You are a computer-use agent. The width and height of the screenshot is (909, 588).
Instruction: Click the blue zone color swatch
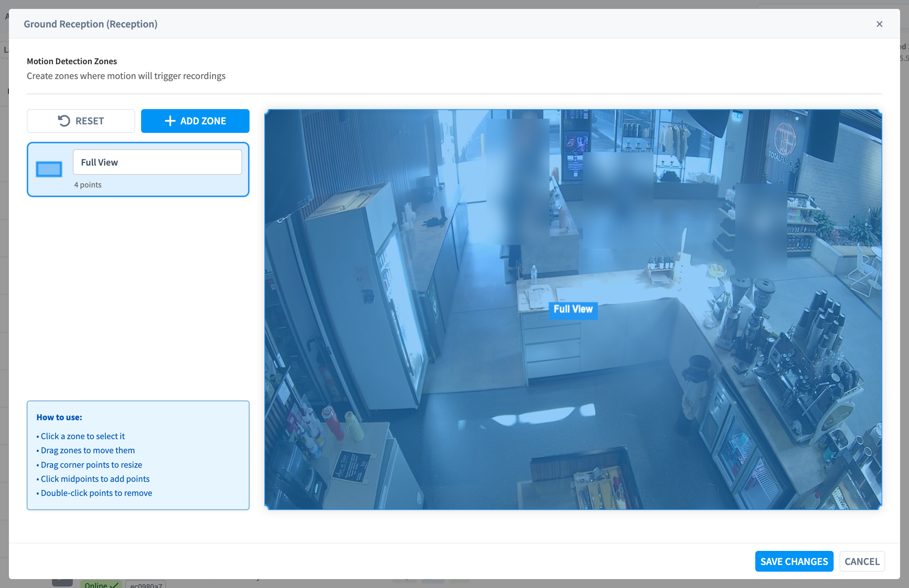[x=49, y=169]
